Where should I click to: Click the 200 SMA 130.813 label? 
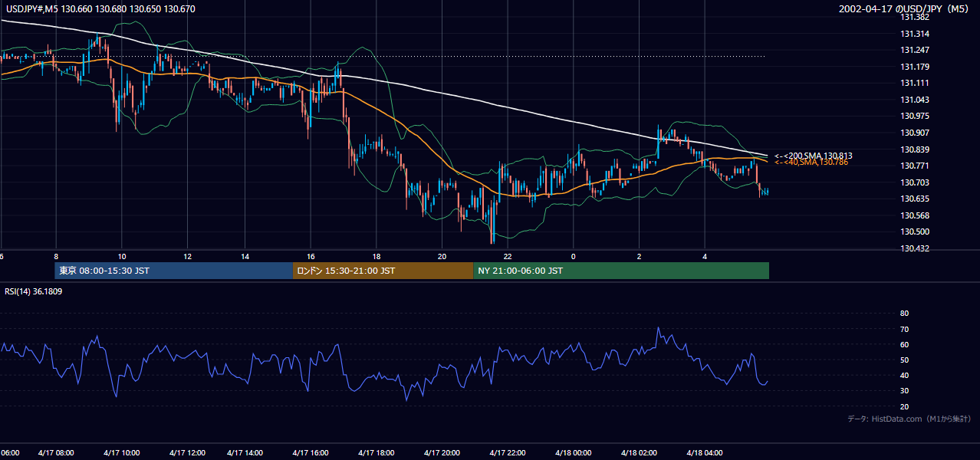click(813, 156)
